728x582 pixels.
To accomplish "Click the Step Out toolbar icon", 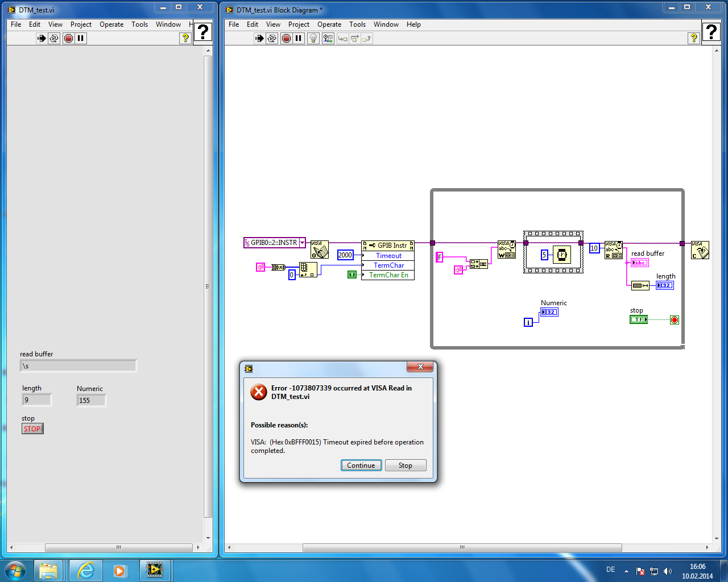I will 367,39.
